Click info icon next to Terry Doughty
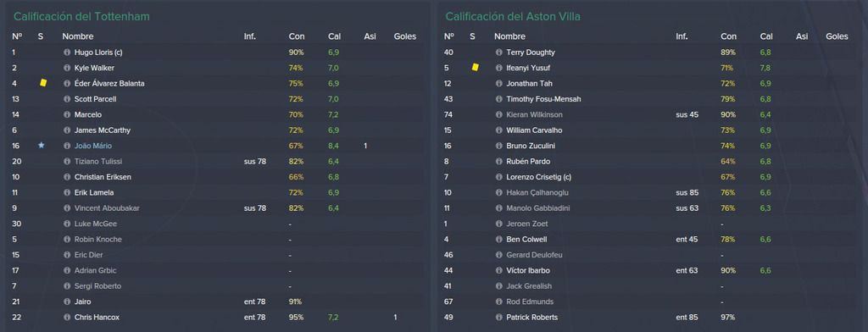The image size is (868, 332). 498,52
